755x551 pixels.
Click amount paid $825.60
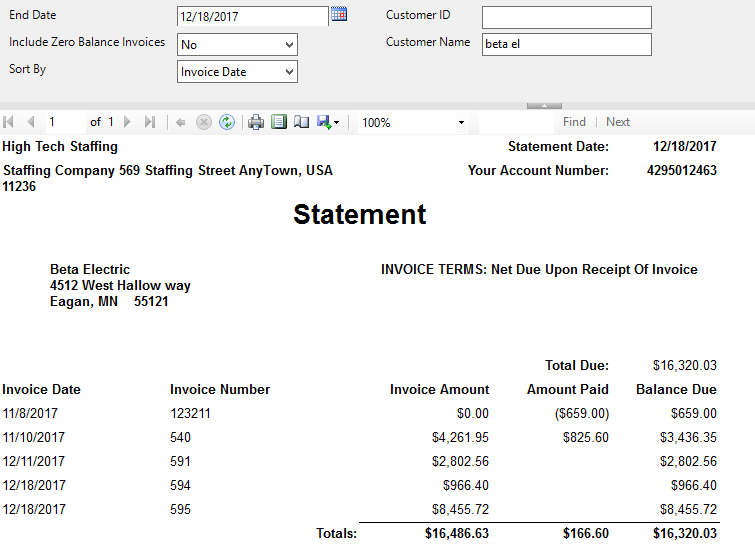point(586,437)
